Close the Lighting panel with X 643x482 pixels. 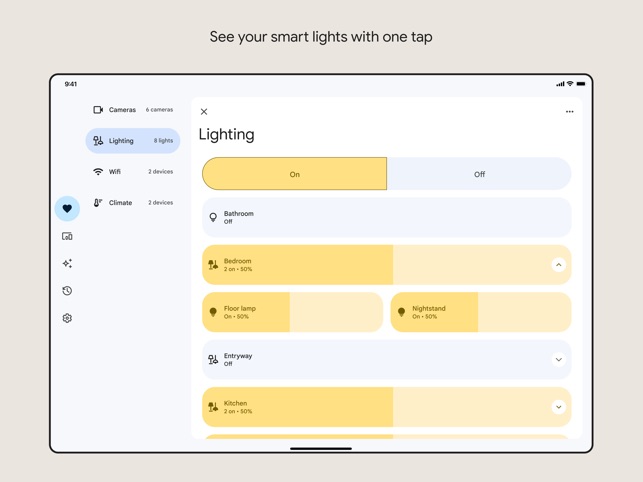[x=204, y=112]
